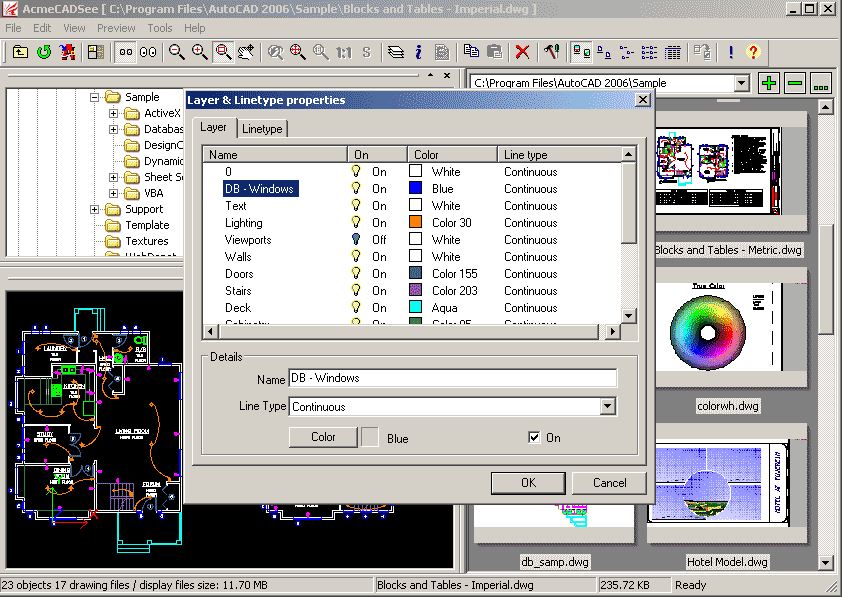
Task: Click the green plus add folder button
Action: [x=769, y=83]
